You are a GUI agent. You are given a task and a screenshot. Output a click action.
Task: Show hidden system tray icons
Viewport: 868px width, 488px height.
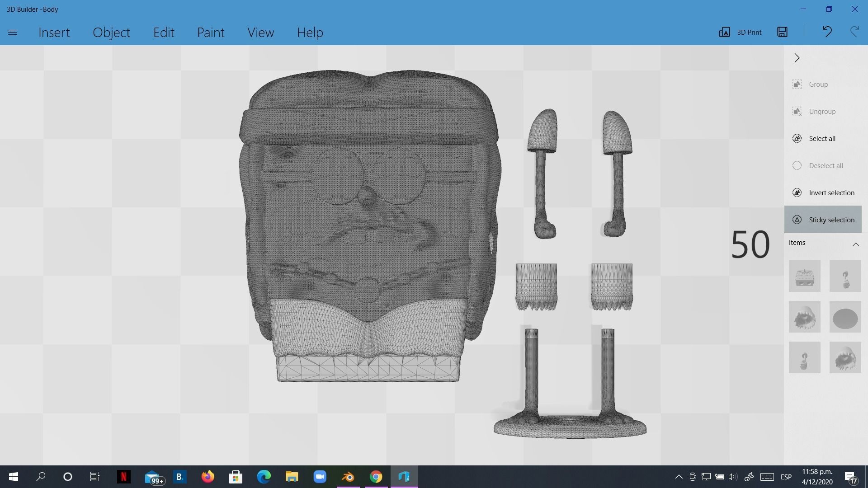click(679, 477)
